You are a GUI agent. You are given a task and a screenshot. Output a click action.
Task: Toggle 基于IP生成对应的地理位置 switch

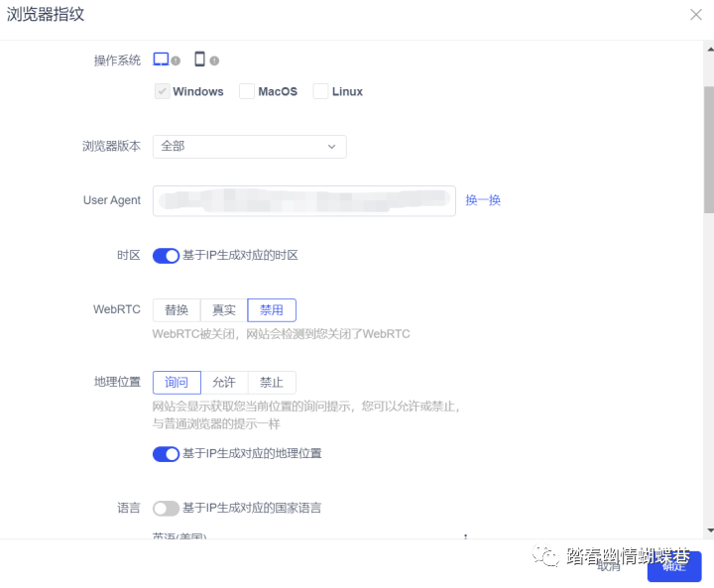pyautogui.click(x=166, y=454)
